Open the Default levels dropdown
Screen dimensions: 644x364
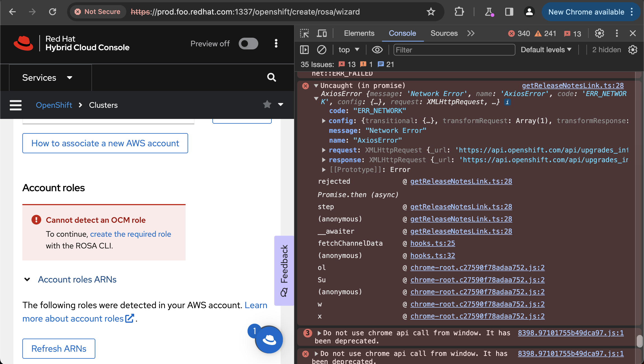(x=546, y=50)
